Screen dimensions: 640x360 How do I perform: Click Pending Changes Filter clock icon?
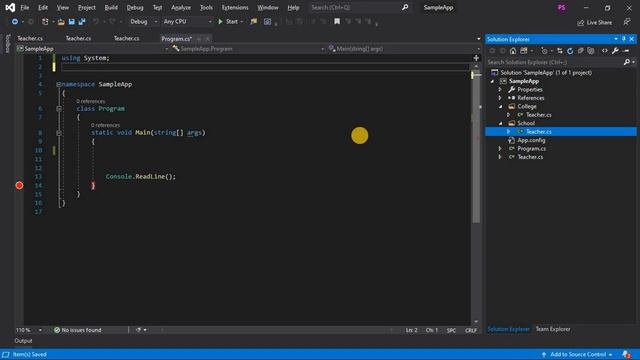(544, 51)
